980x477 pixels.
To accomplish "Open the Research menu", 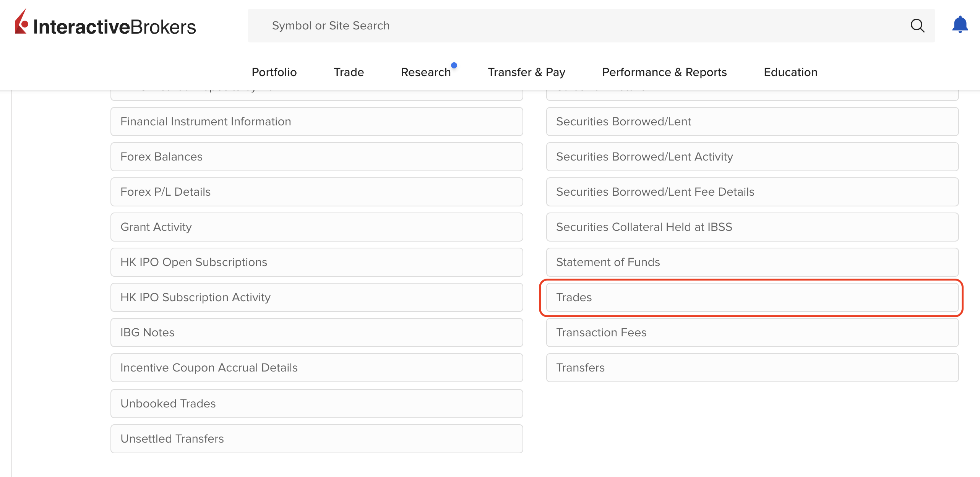I will pos(425,72).
